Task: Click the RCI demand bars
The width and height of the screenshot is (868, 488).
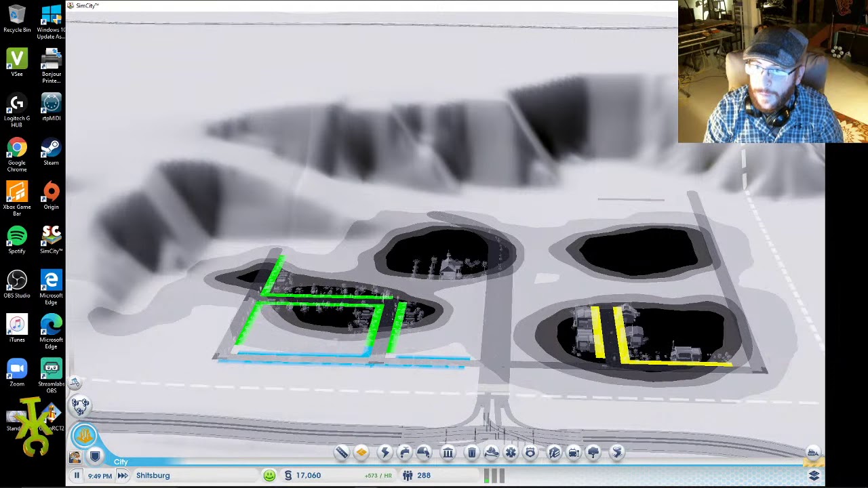Action: pos(494,476)
